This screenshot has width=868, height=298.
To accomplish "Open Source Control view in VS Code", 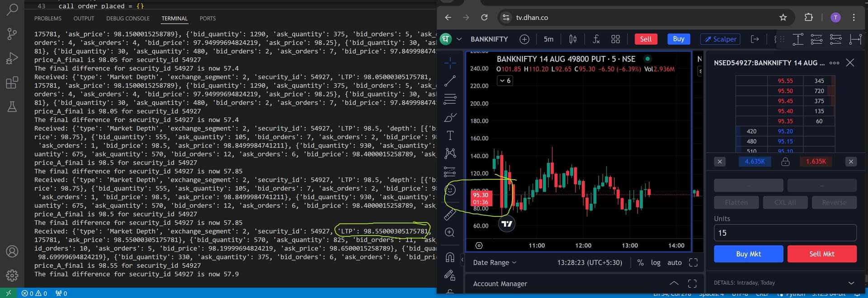I will tap(12, 34).
